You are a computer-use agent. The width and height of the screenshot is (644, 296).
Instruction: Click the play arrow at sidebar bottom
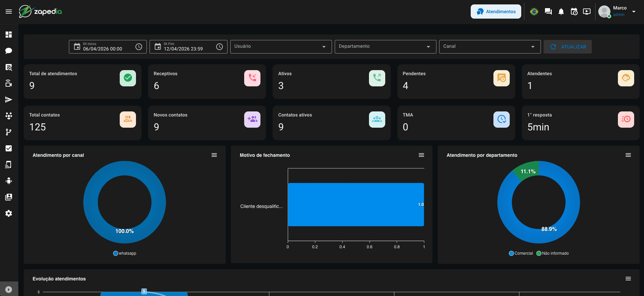click(x=9, y=290)
